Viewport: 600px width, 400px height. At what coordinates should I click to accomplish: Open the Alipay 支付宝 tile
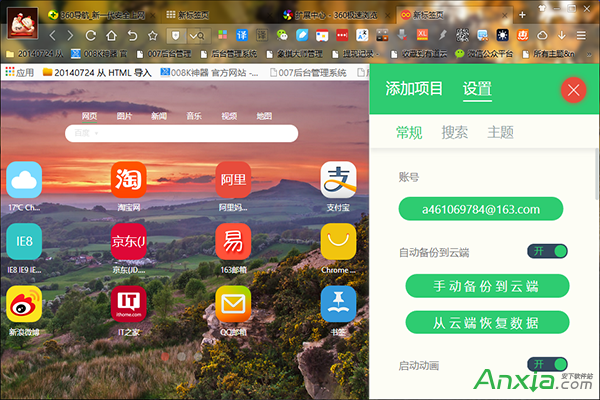point(338,180)
